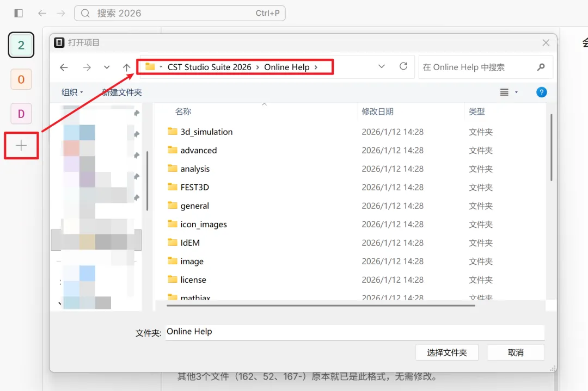Expand chevron after Online Help breadcrumb
588x391 pixels.
tap(316, 67)
